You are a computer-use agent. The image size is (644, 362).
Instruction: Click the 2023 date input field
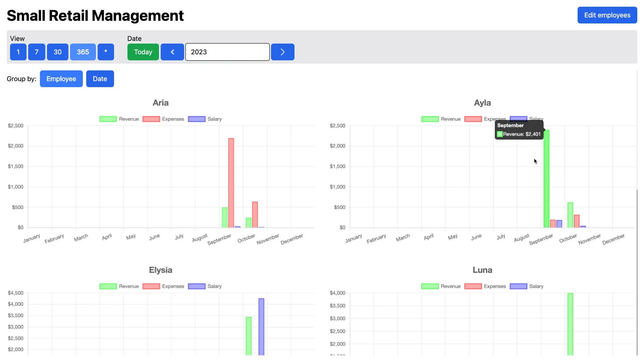click(227, 52)
